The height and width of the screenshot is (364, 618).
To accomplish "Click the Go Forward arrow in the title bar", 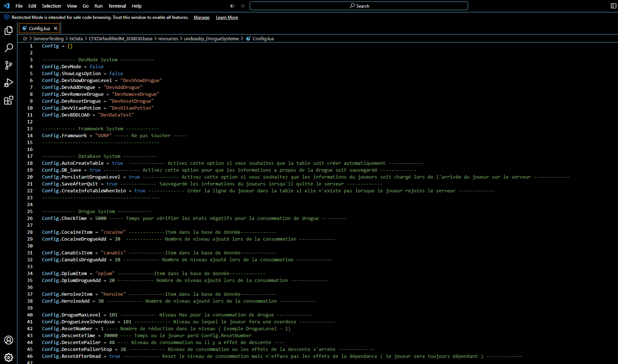I will [x=242, y=6].
